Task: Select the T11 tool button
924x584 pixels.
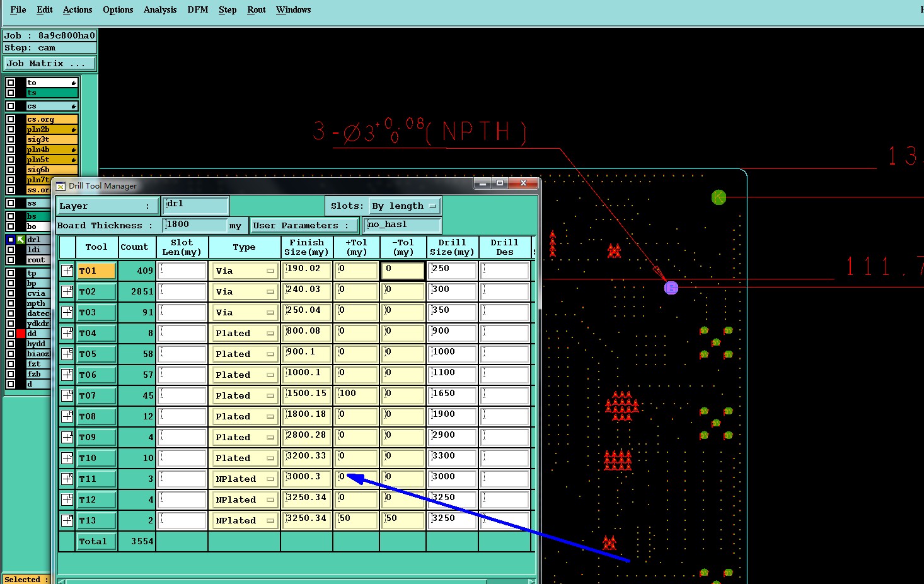Action: coord(96,479)
